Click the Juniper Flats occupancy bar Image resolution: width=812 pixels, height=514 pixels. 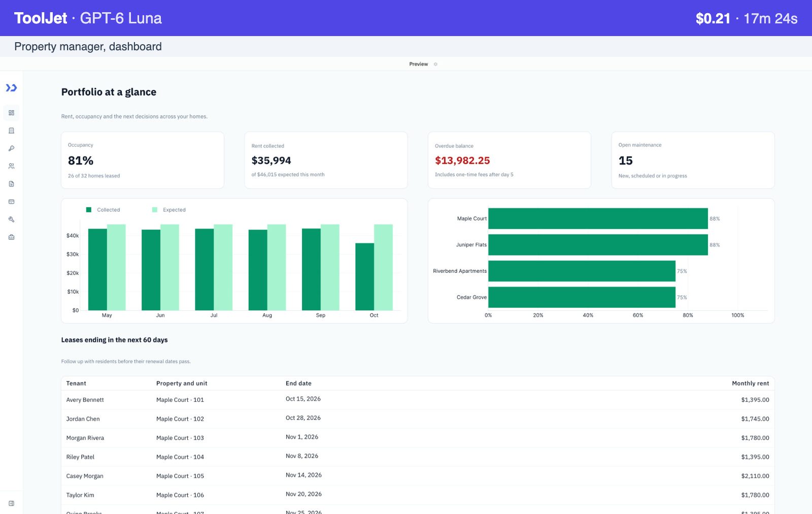(x=598, y=245)
